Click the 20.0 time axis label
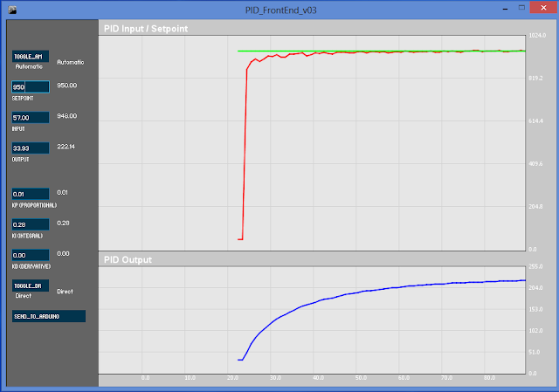 pyautogui.click(x=233, y=378)
